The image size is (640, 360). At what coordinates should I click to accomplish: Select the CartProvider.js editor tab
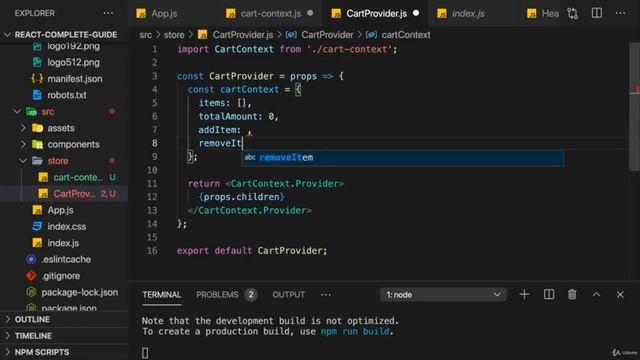pos(376,13)
